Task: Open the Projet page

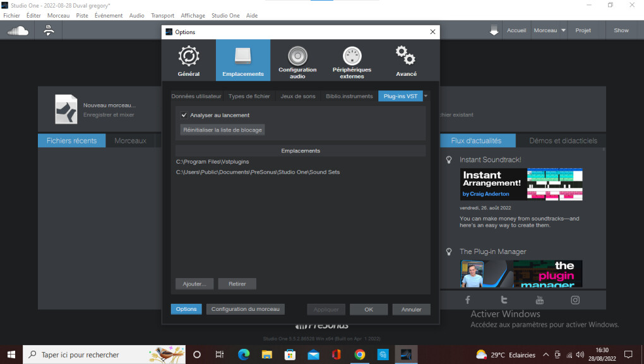Action: tap(583, 30)
